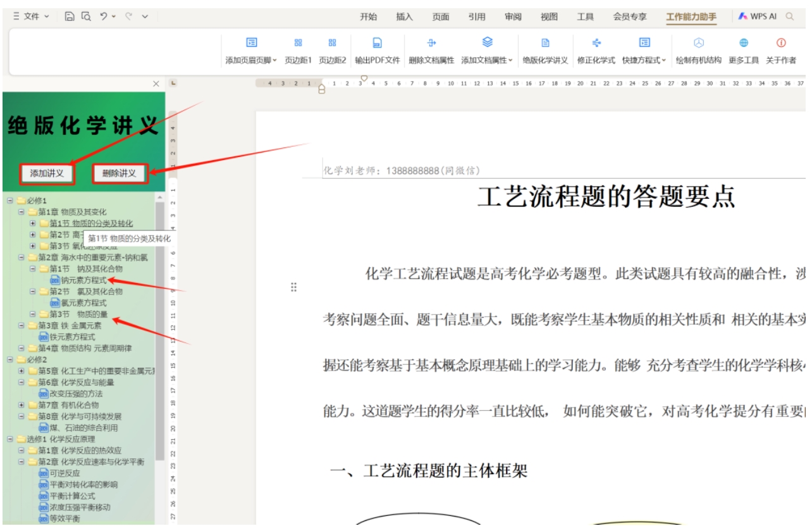The image size is (812, 526).
Task: Click the 输出PDF文件 export icon
Action: [x=377, y=44]
